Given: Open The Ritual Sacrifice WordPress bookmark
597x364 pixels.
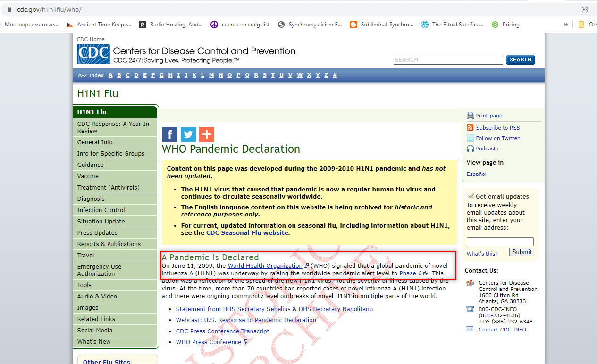Looking at the screenshot, I should click(x=453, y=25).
